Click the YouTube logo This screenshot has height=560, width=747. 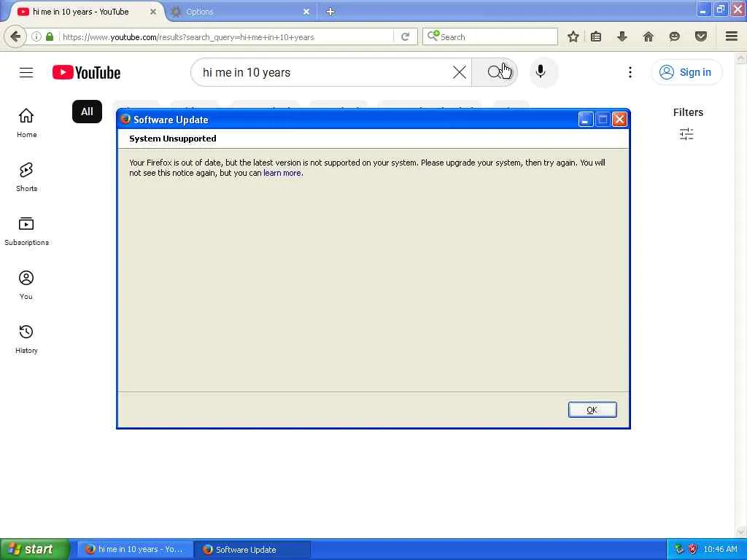click(86, 72)
